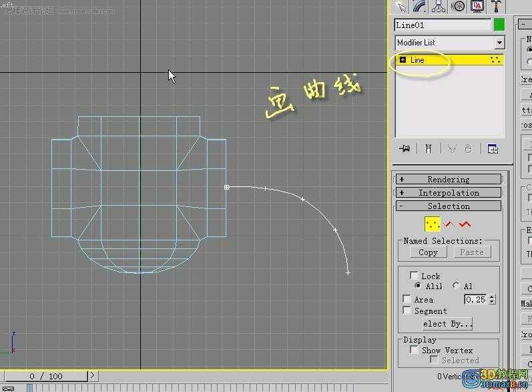Image resolution: width=532 pixels, height=392 pixels.
Task: Enable the Segment checkbox
Action: 407,311
